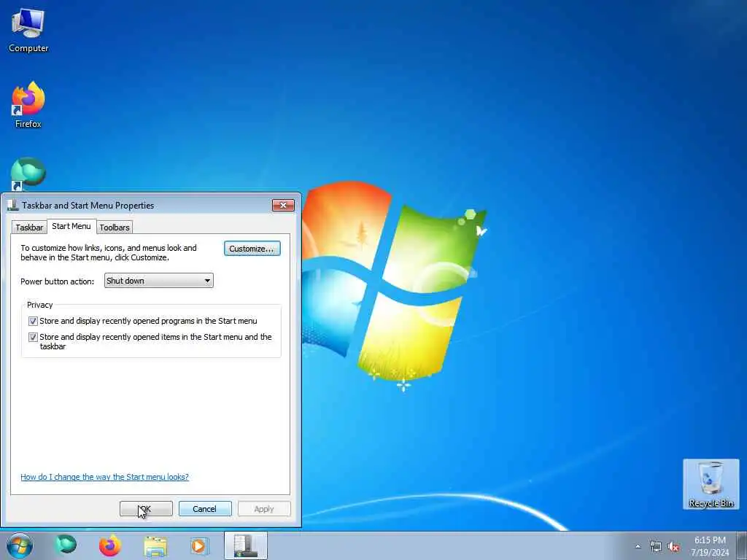Select the teal globe desktop shortcut
The width and height of the screenshot is (747, 560).
click(28, 174)
